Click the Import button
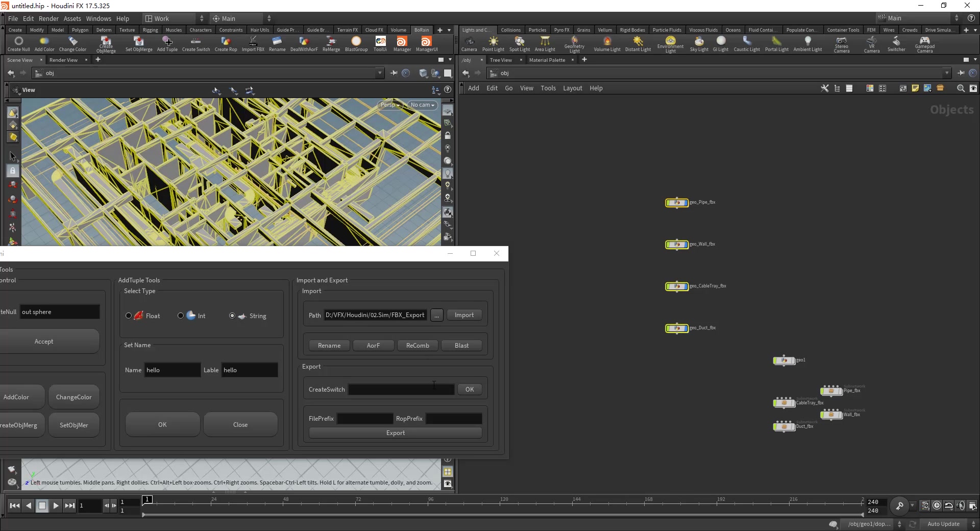 tap(464, 315)
